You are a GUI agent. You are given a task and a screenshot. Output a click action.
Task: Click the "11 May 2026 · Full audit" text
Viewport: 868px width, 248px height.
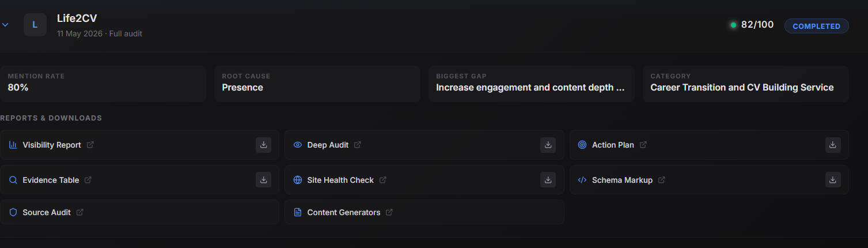(100, 33)
